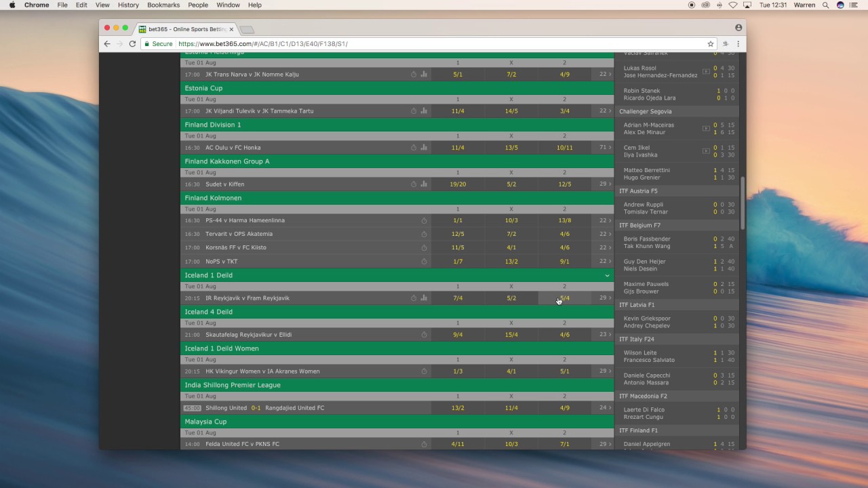The image size is (868, 488).
Task: Click clock icon on Korsnäs FF row
Action: click(424, 247)
